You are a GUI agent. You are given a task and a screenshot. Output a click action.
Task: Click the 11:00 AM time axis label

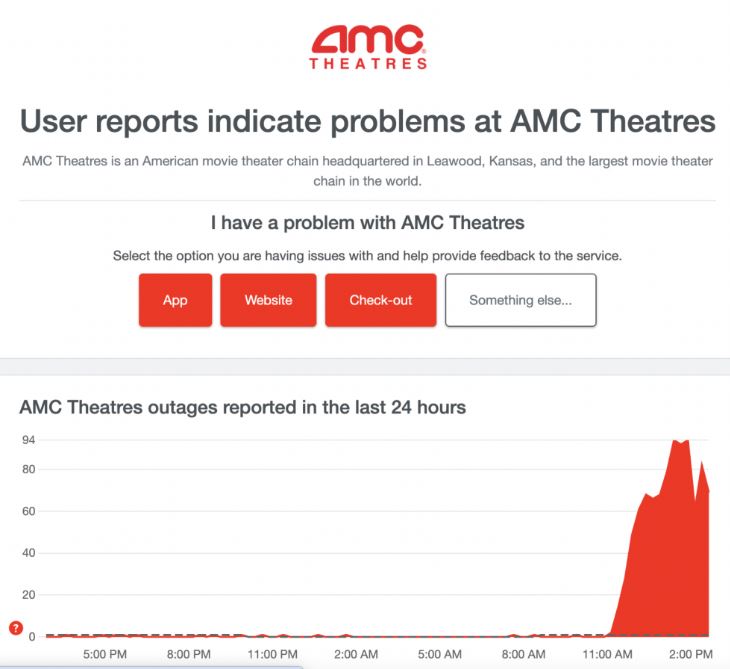click(607, 655)
